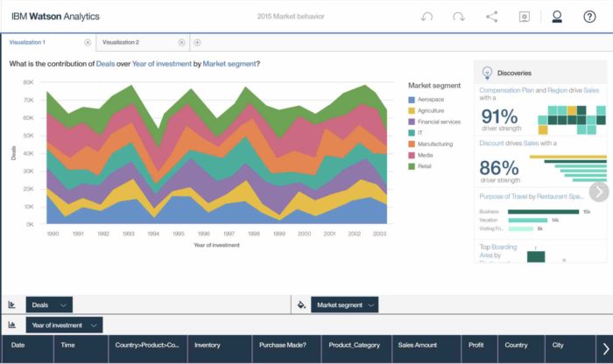Select the Manufacturing legend label
The height and width of the screenshot is (364, 613).
[435, 144]
